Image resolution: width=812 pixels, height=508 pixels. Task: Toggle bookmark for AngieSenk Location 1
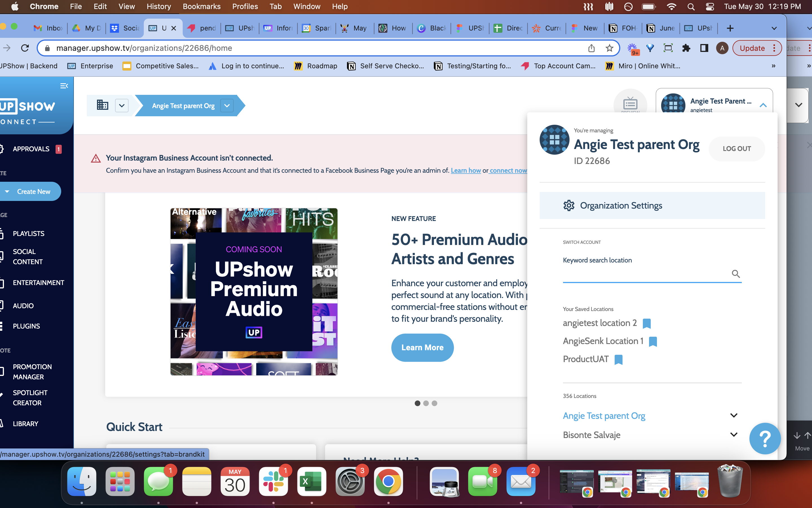653,341
